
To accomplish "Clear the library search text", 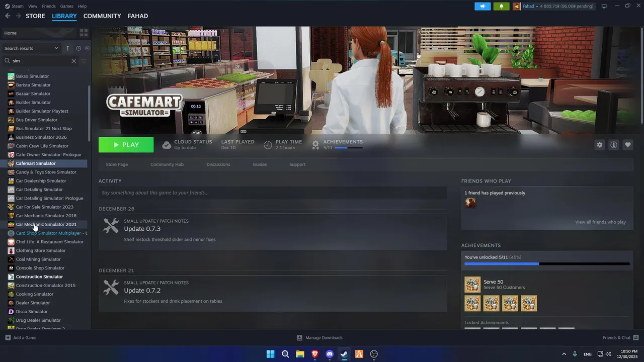I will click(x=73, y=61).
